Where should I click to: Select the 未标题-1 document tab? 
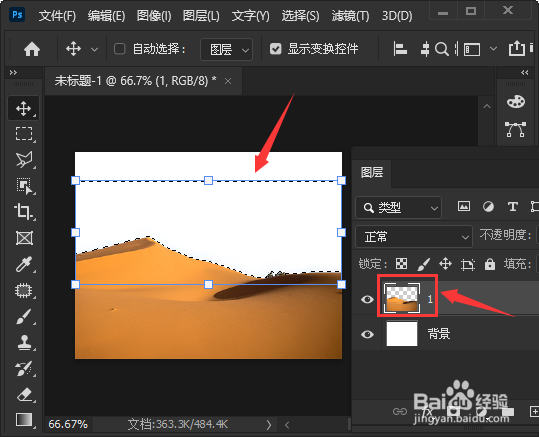click(135, 81)
